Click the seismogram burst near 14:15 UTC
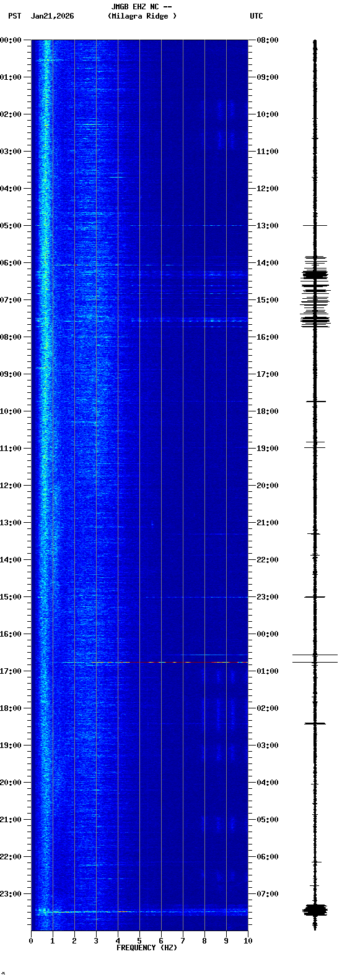This screenshot has height=980, width=342. click(x=315, y=273)
